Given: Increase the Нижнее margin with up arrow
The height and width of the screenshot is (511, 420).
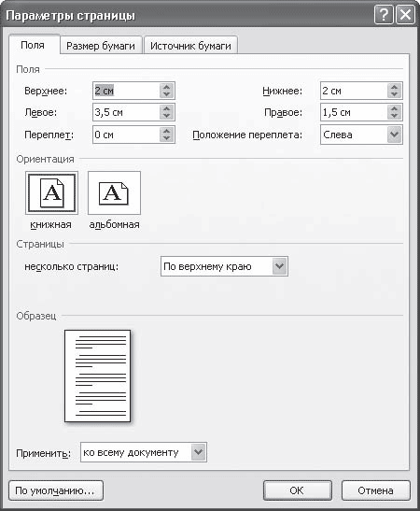Looking at the screenshot, I should pos(394,87).
